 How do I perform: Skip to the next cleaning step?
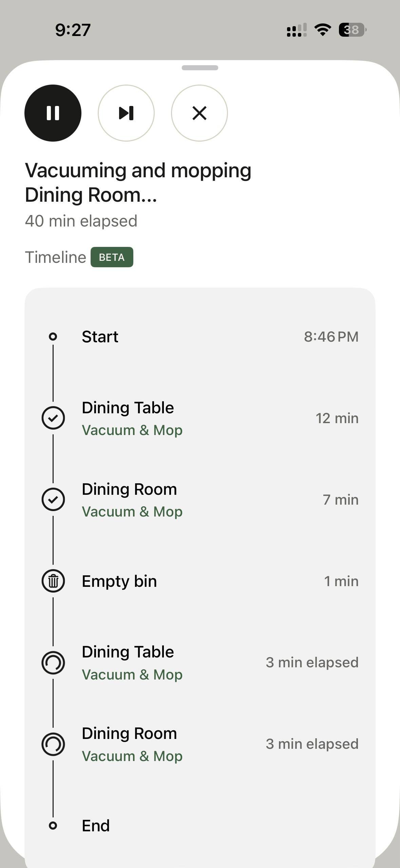click(126, 113)
